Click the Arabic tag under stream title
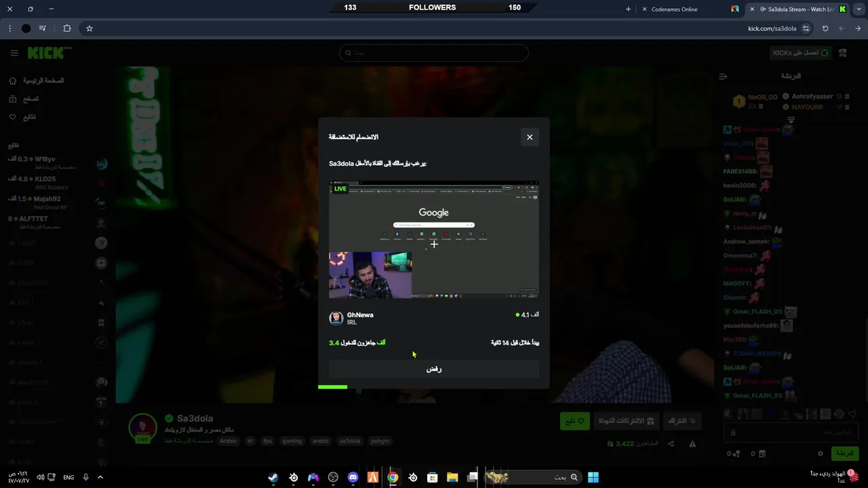 tap(229, 441)
